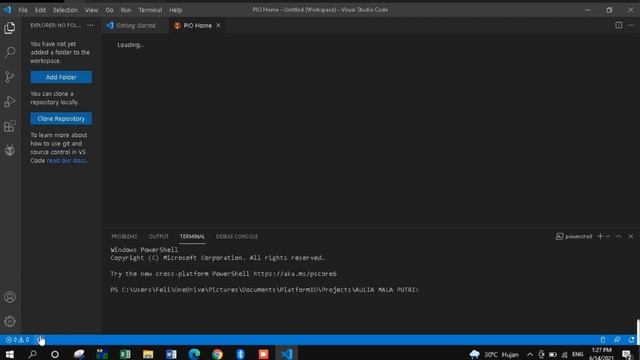Close the terminal panel
The width and height of the screenshot is (640, 360).
point(631,236)
